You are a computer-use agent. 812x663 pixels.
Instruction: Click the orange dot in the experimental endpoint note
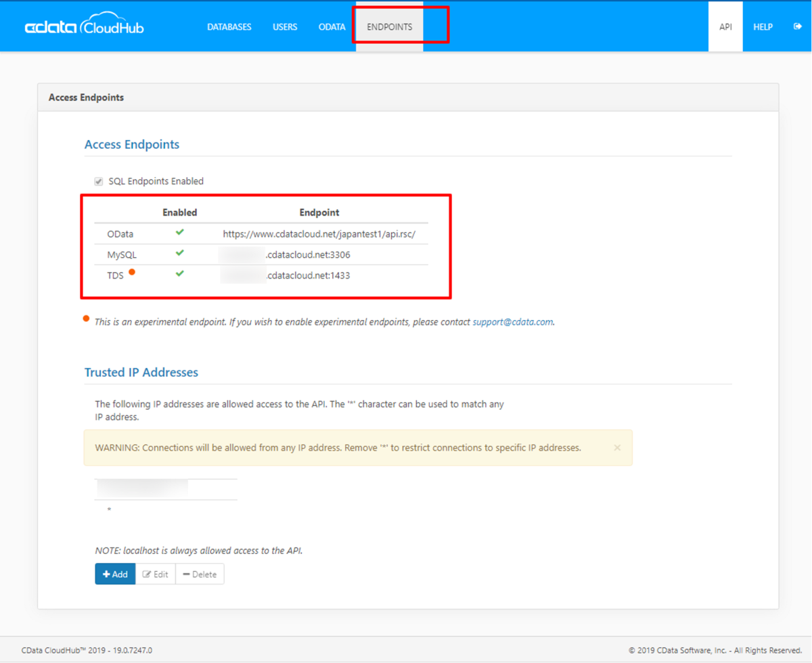click(x=87, y=319)
